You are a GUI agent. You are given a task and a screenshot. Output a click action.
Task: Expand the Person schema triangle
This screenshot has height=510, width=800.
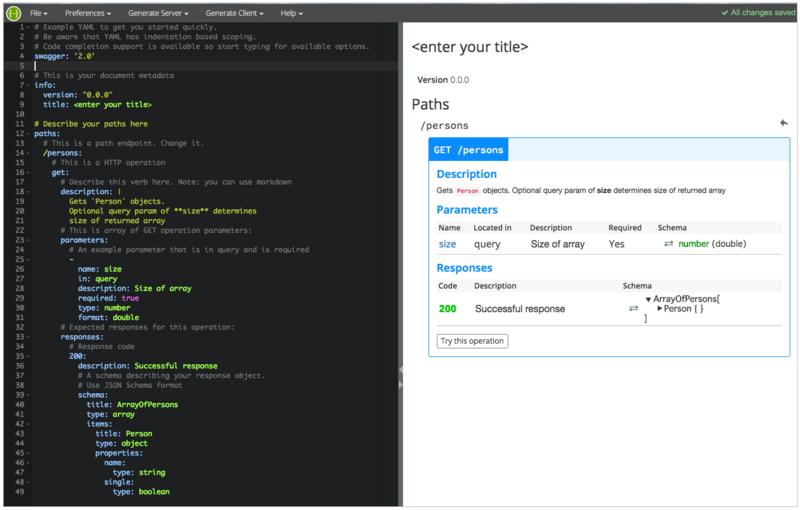point(660,309)
